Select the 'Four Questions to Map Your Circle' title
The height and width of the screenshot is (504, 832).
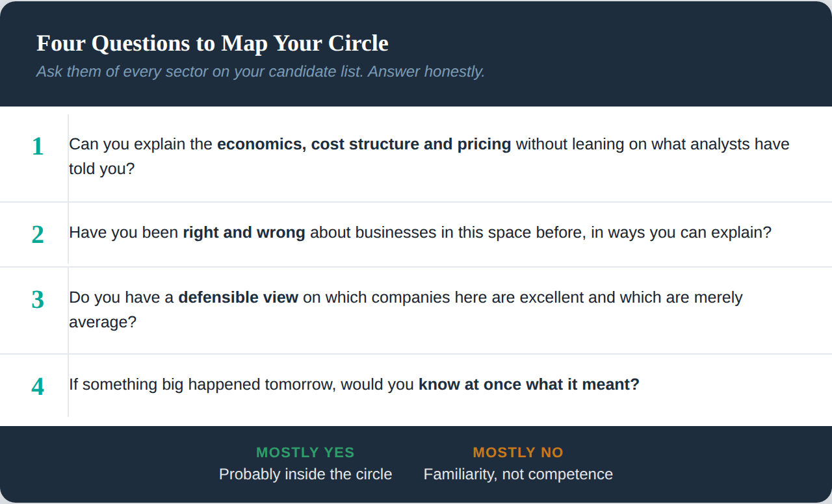click(213, 43)
